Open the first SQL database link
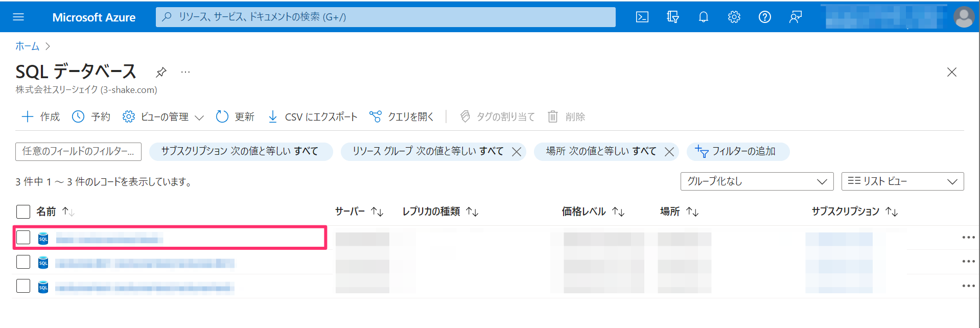 click(109, 239)
